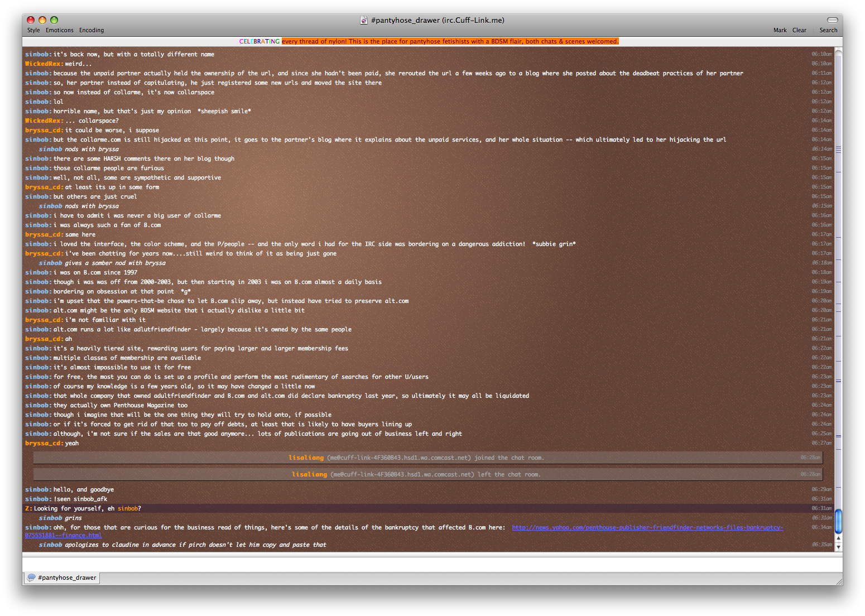Click the orange channel topic text

click(x=450, y=41)
